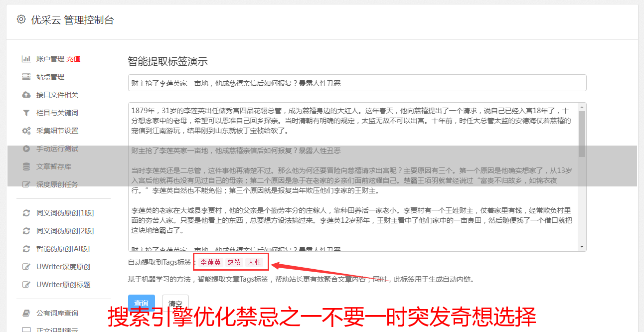644x332 pixels.
Task: Click the 清空 clear button
Action: [x=175, y=304]
